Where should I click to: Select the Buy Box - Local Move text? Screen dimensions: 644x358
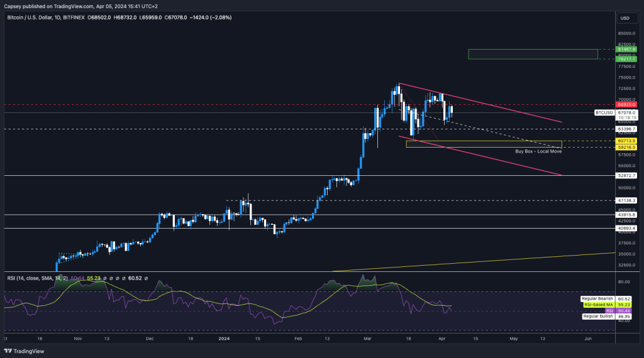[x=538, y=151]
